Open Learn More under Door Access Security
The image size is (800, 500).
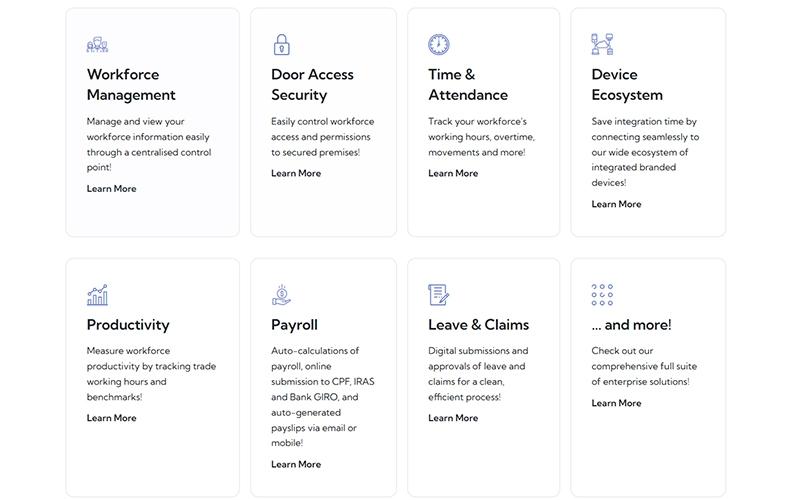(296, 173)
